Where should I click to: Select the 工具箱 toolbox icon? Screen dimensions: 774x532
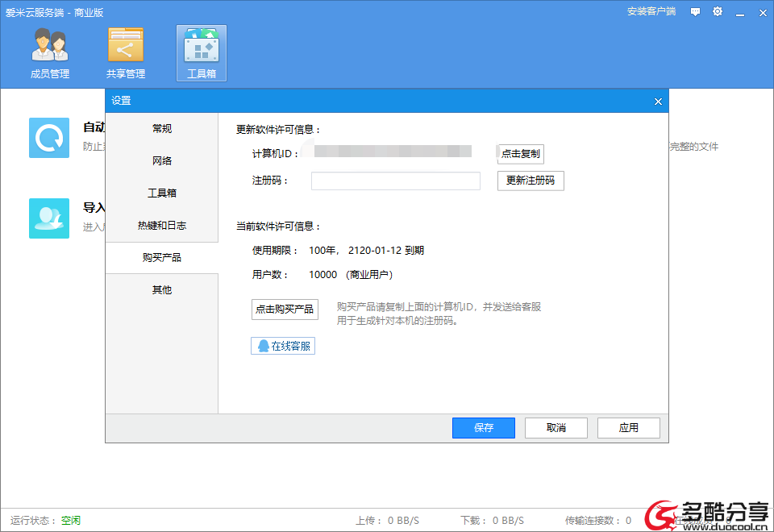(x=202, y=53)
